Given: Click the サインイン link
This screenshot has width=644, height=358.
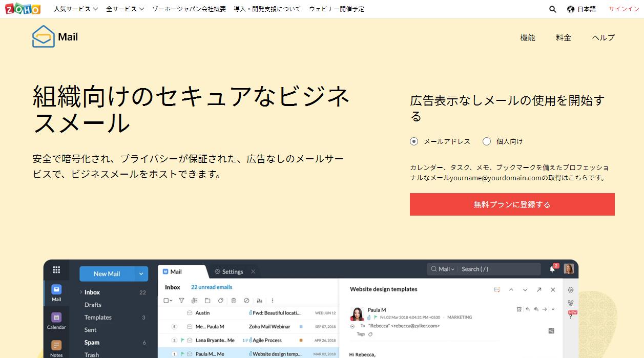Looking at the screenshot, I should (624, 9).
